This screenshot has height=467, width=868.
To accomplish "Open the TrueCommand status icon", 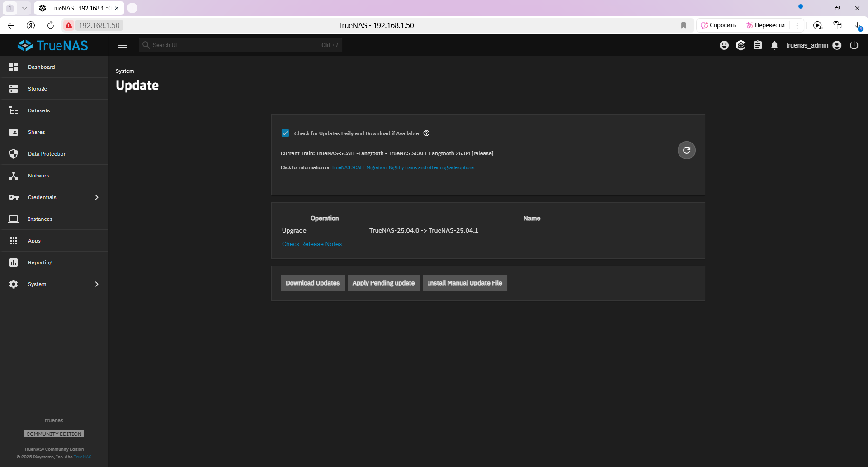I will (x=741, y=45).
